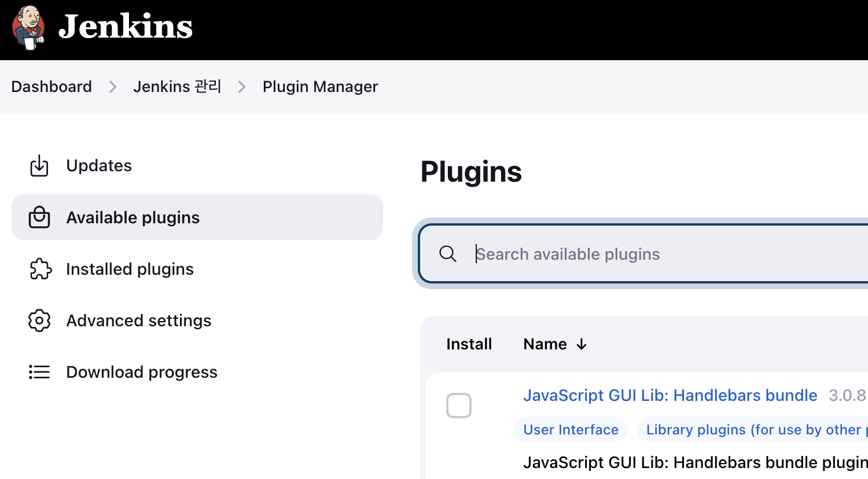The image size is (868, 479).
Task: Focus the Search available plugins field
Action: pos(643,254)
